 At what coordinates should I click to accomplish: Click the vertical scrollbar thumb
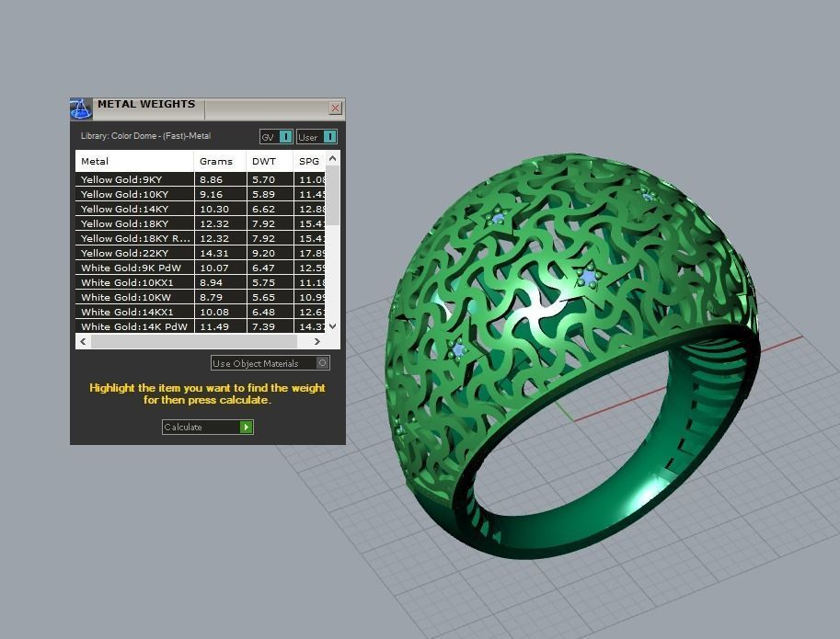click(x=333, y=195)
